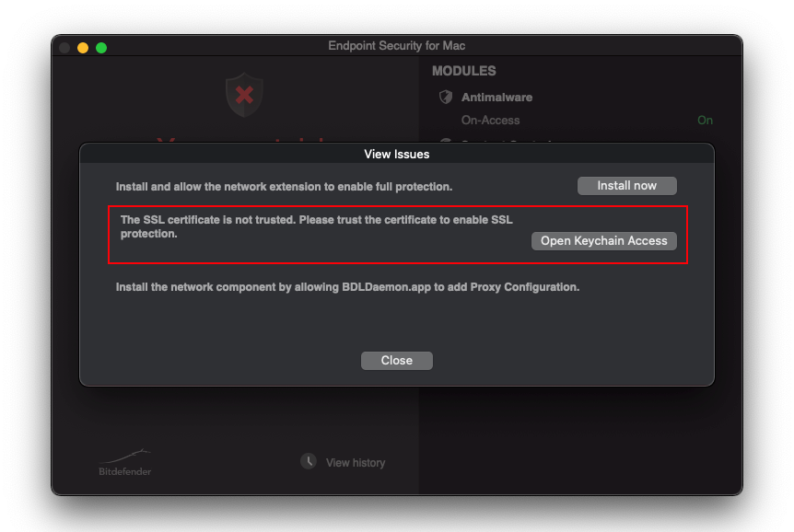The width and height of the screenshot is (794, 532).
Task: Open Keychain Access to trust the certificate
Action: tap(603, 241)
